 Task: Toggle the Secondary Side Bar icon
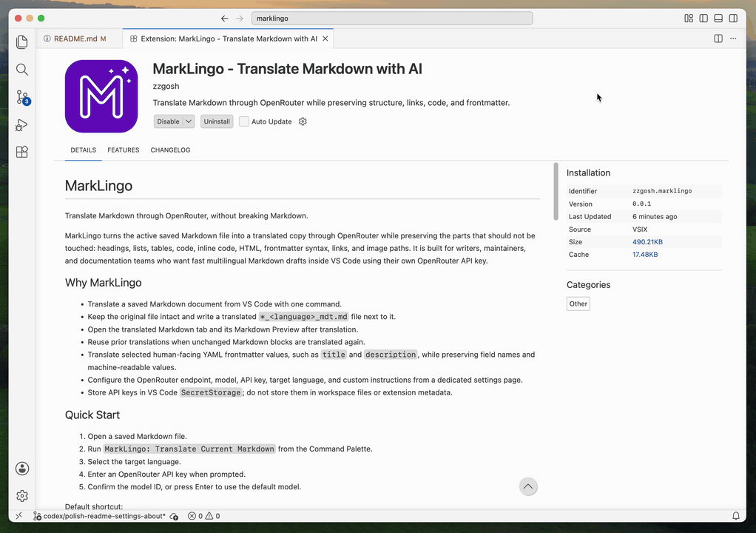[x=733, y=19]
